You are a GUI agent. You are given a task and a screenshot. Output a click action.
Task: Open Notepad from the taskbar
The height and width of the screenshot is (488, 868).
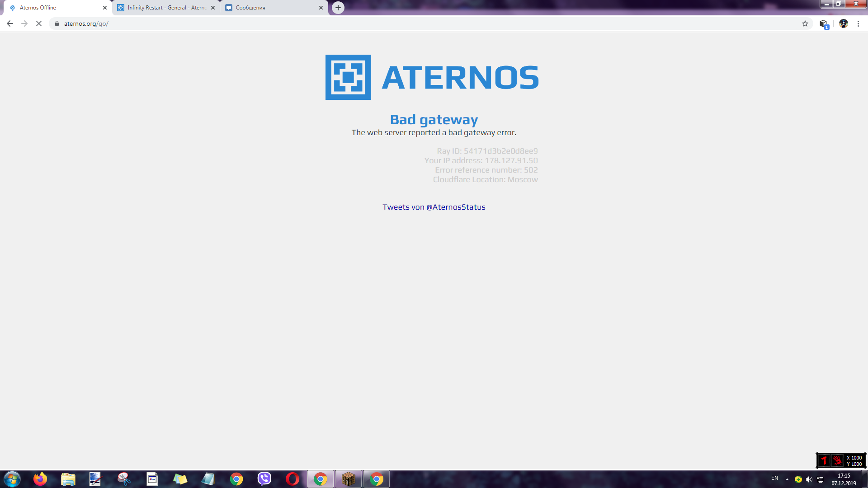coord(208,479)
